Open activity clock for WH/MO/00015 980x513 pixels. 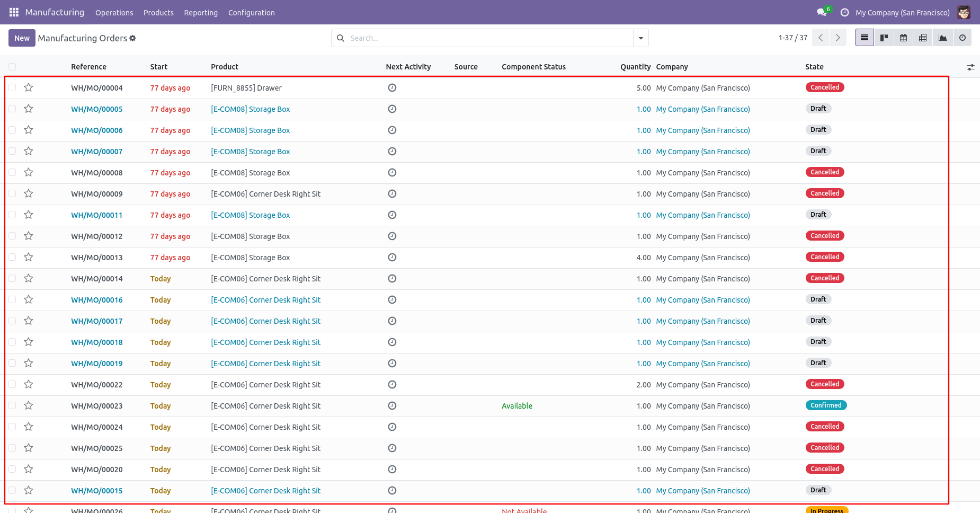[x=392, y=490]
